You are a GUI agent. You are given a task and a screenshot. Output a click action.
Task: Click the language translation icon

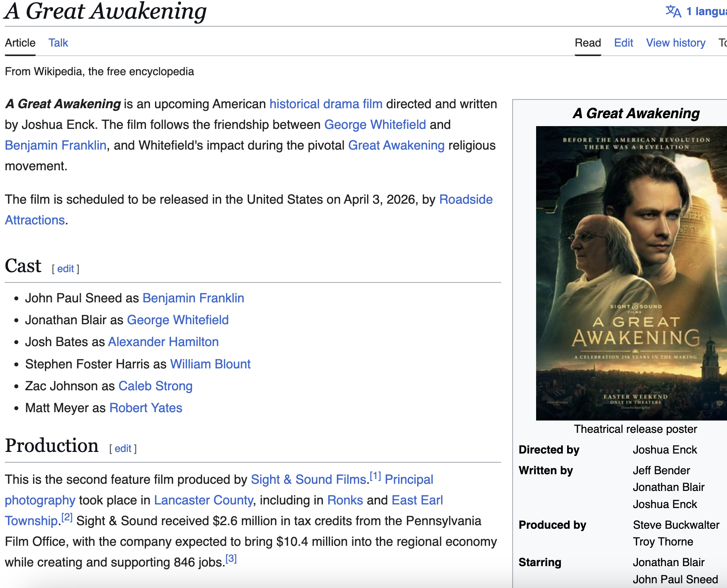click(673, 11)
